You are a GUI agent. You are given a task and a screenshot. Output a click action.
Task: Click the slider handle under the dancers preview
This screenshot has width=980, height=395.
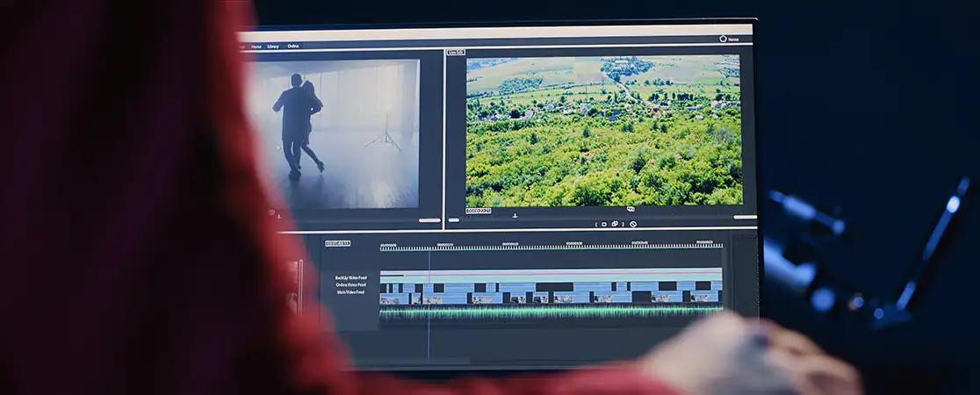tap(429, 220)
